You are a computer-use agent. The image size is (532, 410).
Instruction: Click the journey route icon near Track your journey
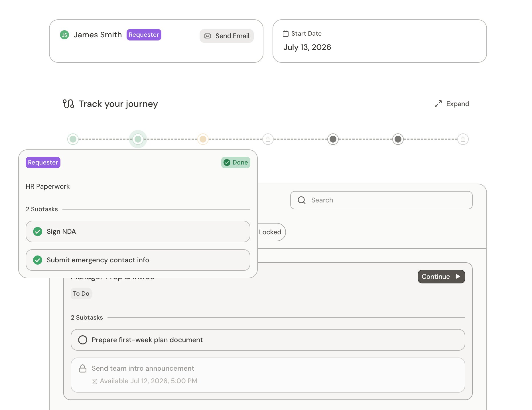click(68, 104)
